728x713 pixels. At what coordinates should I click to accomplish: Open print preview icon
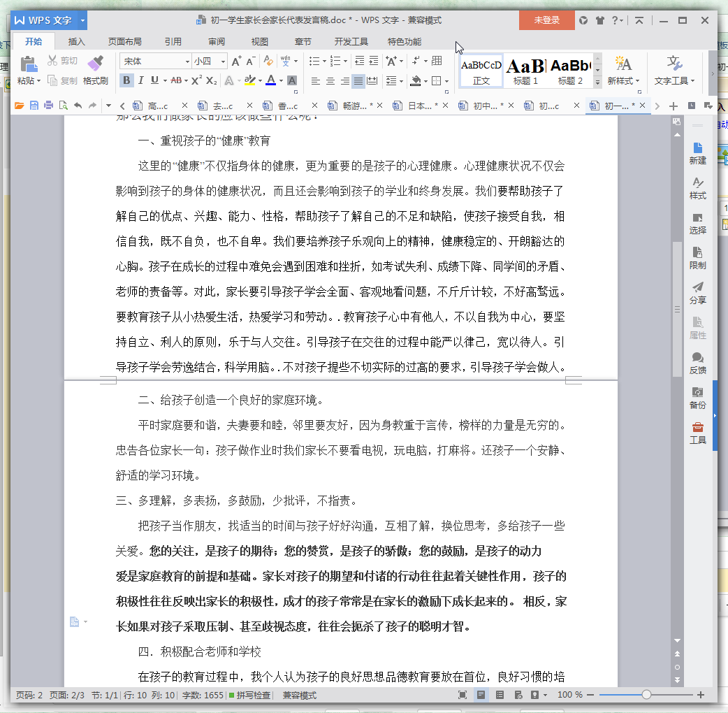pyautogui.click(x=63, y=106)
